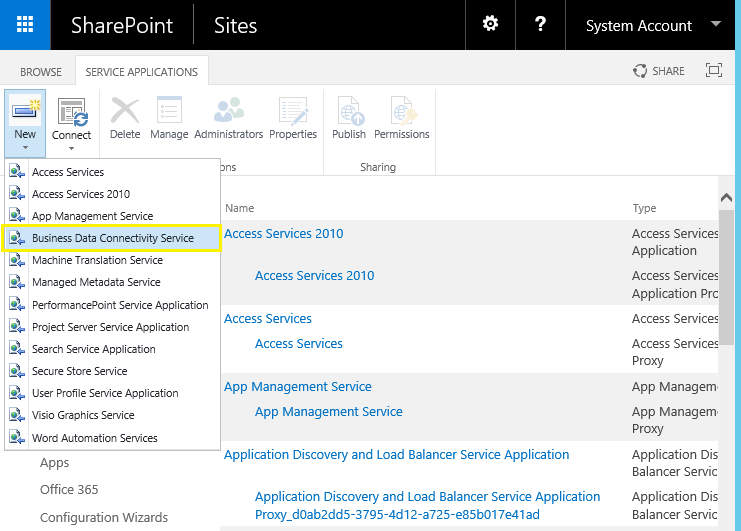The image size is (741, 531).
Task: Open indented Access Services 2010 proxy link
Action: point(314,275)
